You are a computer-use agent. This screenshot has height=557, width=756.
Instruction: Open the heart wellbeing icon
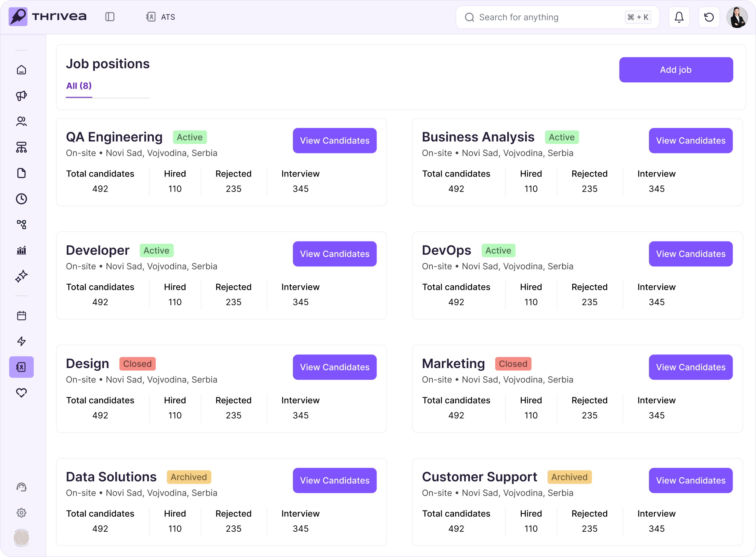point(22,393)
